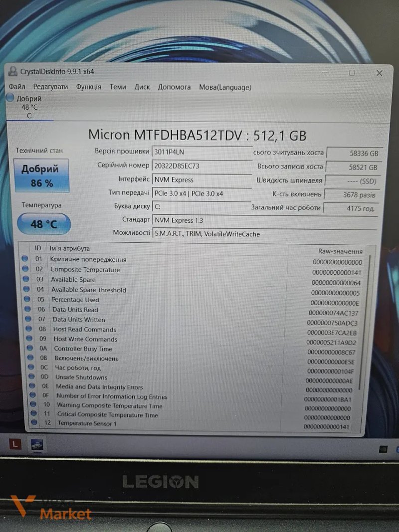
Task: Maximize the CrystalDiskInfo window
Action: [x=352, y=72]
